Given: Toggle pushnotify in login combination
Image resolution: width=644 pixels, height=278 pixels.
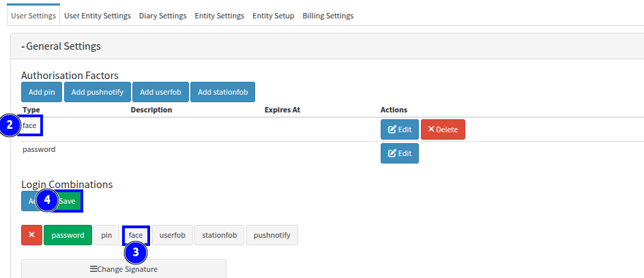Looking at the screenshot, I should 272,235.
